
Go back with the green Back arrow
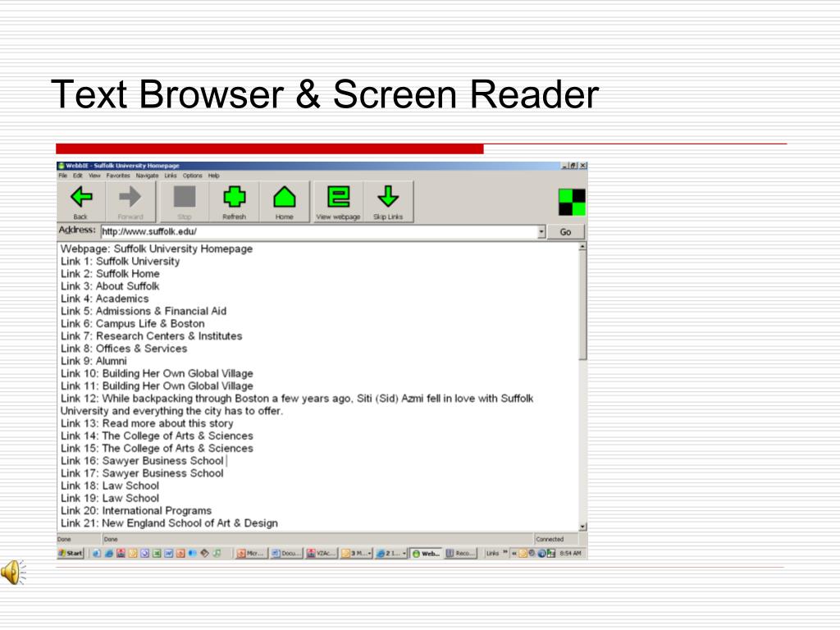click(81, 202)
